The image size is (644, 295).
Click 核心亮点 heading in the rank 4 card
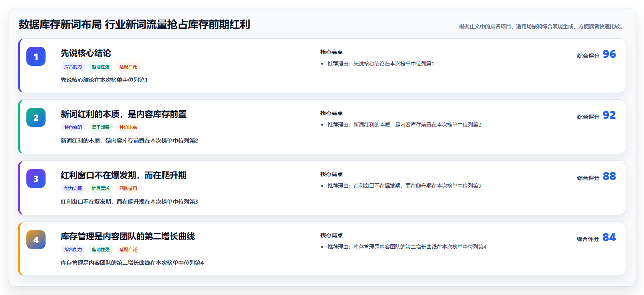(x=332, y=235)
